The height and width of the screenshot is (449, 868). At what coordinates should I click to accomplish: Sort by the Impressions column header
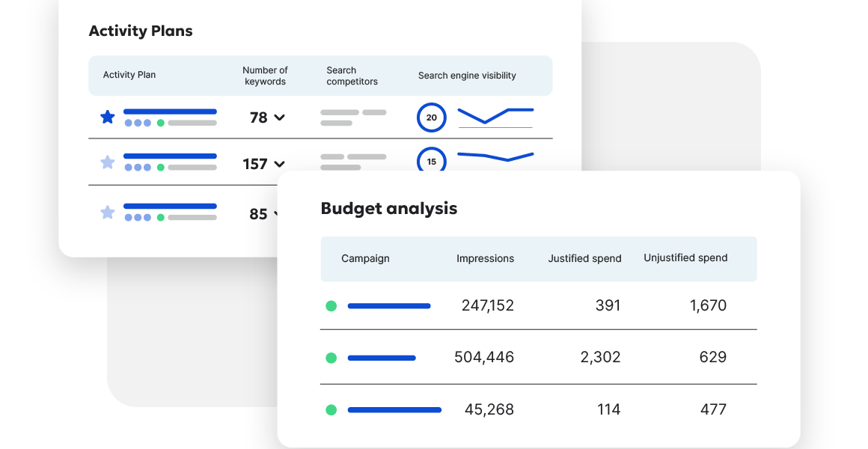pos(485,259)
